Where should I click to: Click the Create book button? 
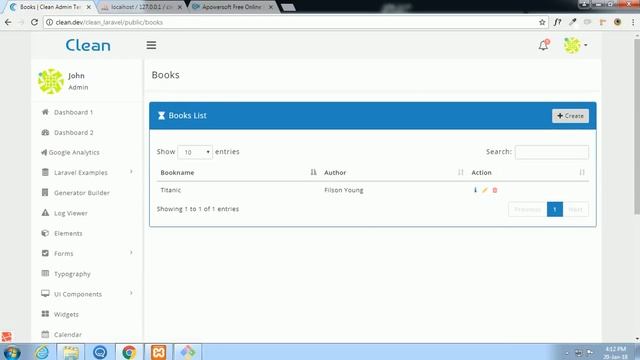click(x=570, y=116)
